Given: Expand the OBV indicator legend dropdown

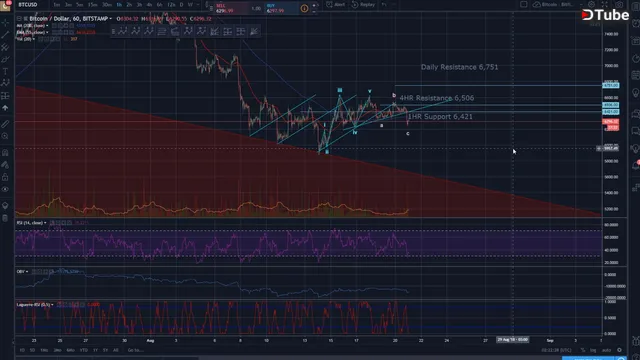Looking at the screenshot, I should click(27, 271).
